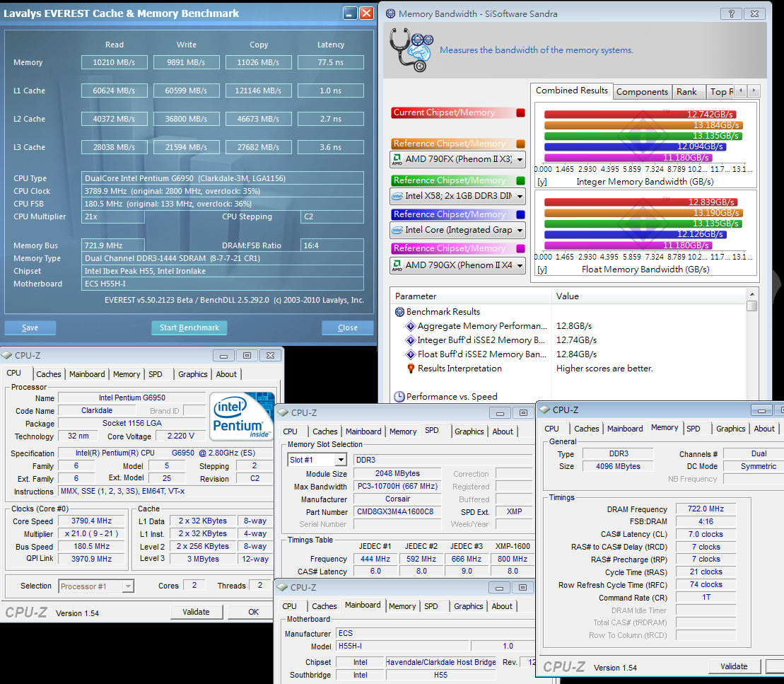The image size is (784, 684).
Task: Click the Sandra help question mark icon
Action: coord(731,13)
